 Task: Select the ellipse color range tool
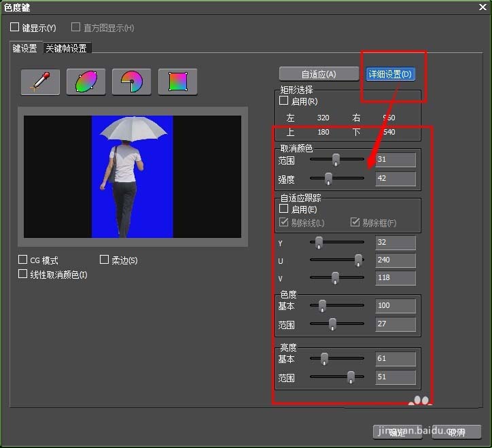(86, 82)
